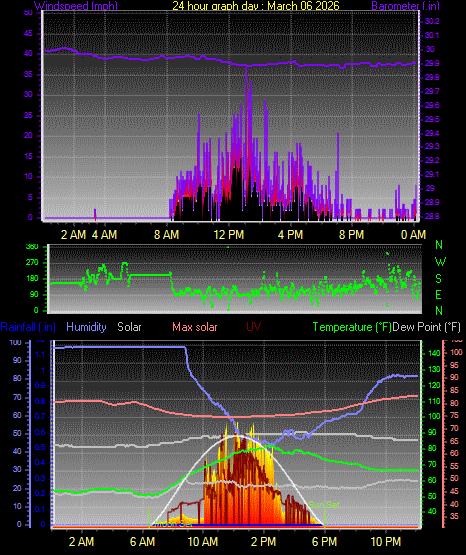Image resolution: width=466 pixels, height=555 pixels.
Task: Select the "Dew Point (°F)" legend label
Action: (x=427, y=327)
